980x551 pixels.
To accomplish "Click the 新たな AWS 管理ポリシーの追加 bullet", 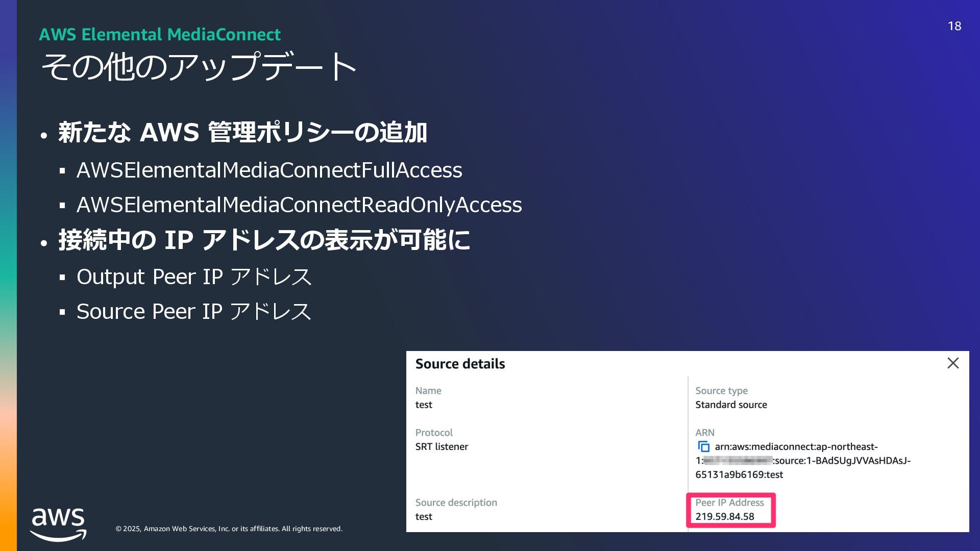I will tap(242, 132).
